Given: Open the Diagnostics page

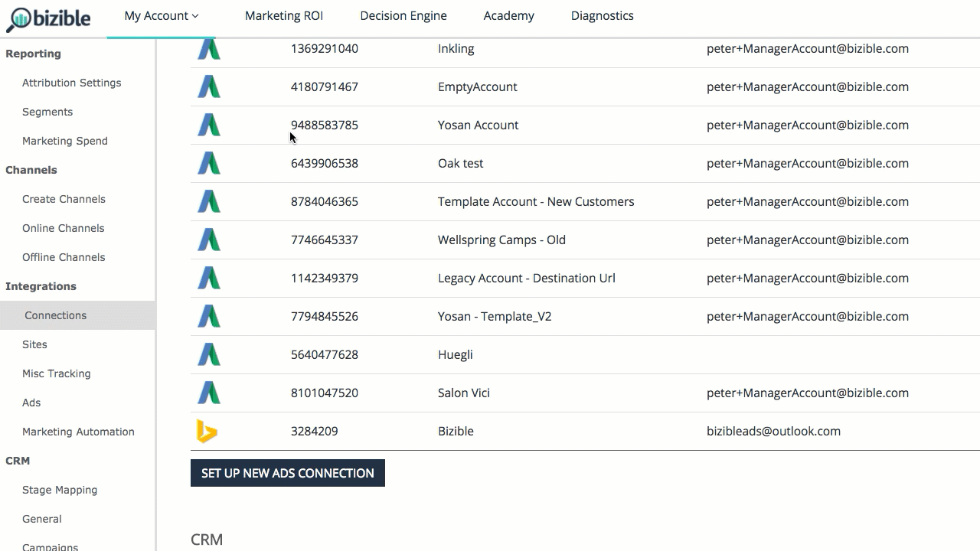Looking at the screenshot, I should click(602, 15).
